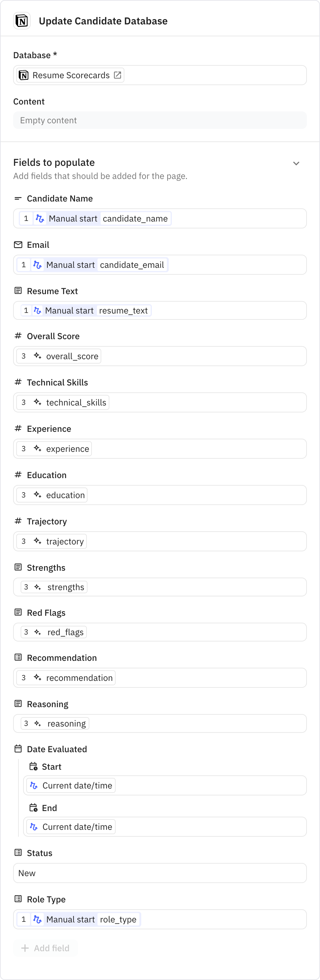This screenshot has width=320, height=980.
Task: Open the Status dropdown showing New
Action: 160,873
